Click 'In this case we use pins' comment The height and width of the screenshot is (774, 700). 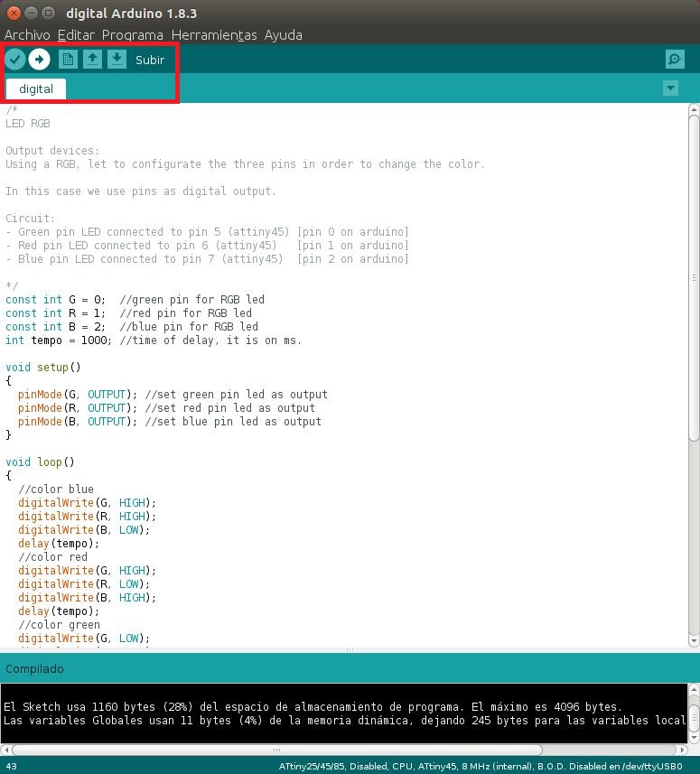coord(141,191)
